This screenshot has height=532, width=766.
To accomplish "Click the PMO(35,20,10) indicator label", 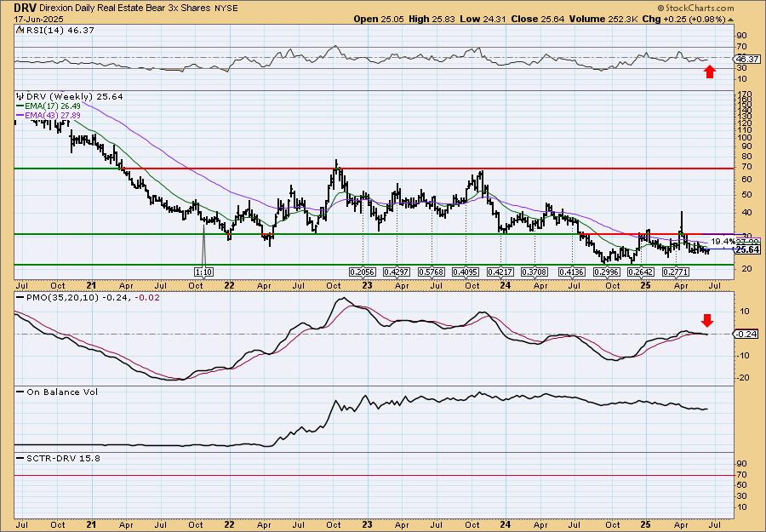I will [x=61, y=298].
